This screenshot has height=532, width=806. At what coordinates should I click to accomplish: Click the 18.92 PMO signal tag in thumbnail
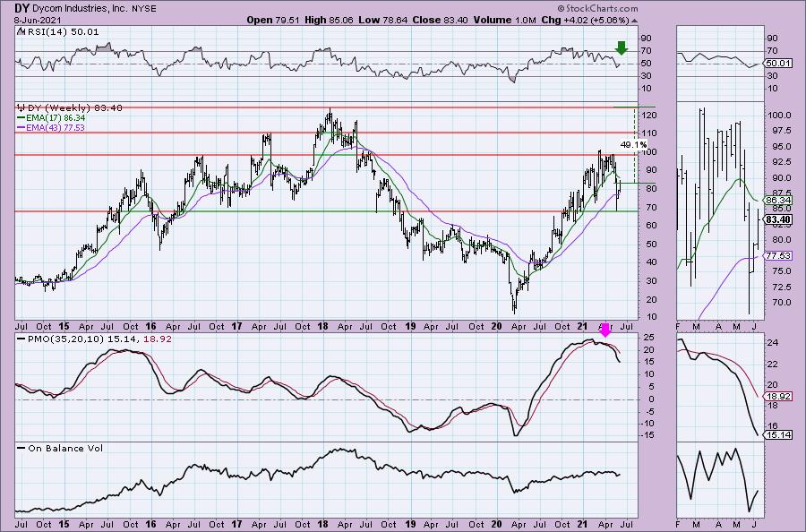click(x=778, y=396)
